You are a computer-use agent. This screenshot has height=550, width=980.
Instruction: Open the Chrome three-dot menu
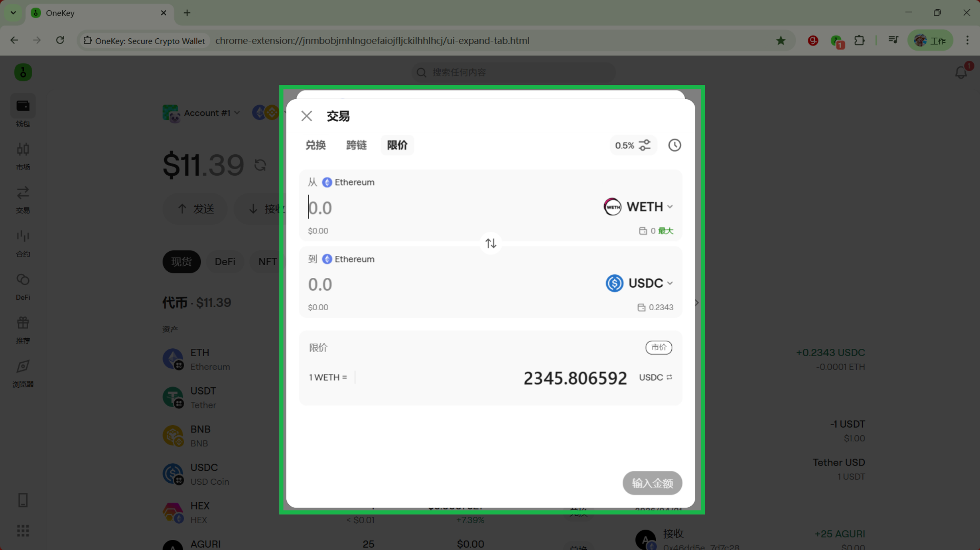(x=967, y=40)
